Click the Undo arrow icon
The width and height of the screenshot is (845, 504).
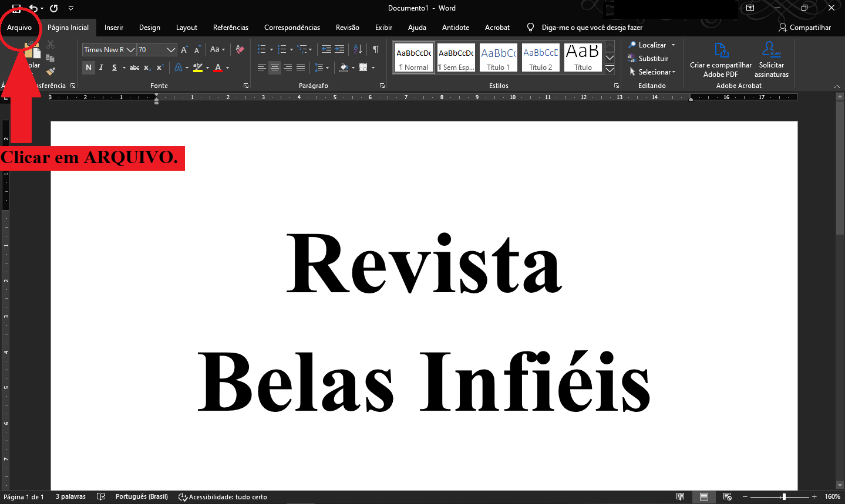pyautogui.click(x=33, y=8)
